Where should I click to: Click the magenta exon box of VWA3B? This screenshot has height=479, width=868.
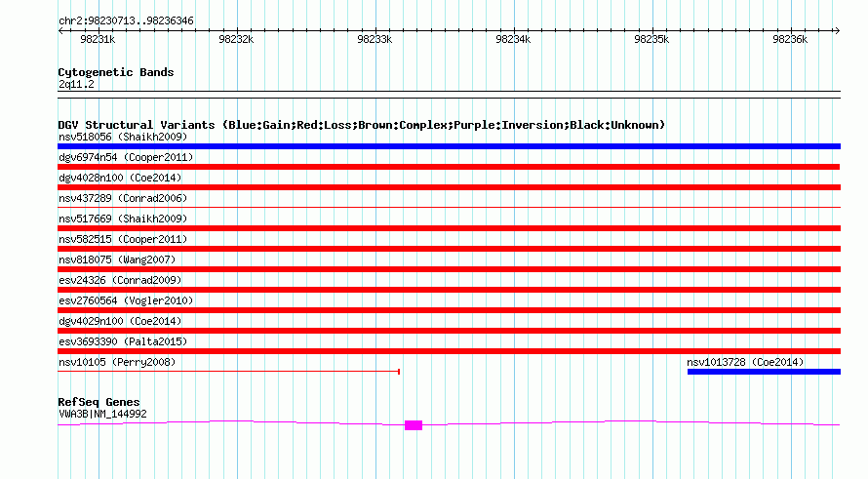tap(414, 425)
